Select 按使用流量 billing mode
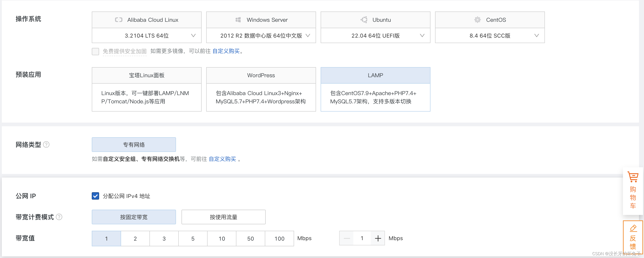This screenshot has width=644, height=258. (x=223, y=217)
